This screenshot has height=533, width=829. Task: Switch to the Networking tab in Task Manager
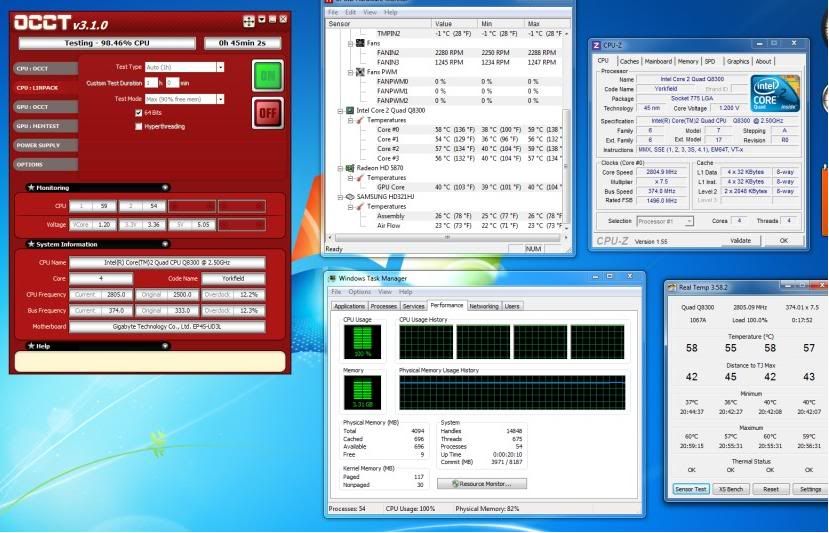[484, 306]
